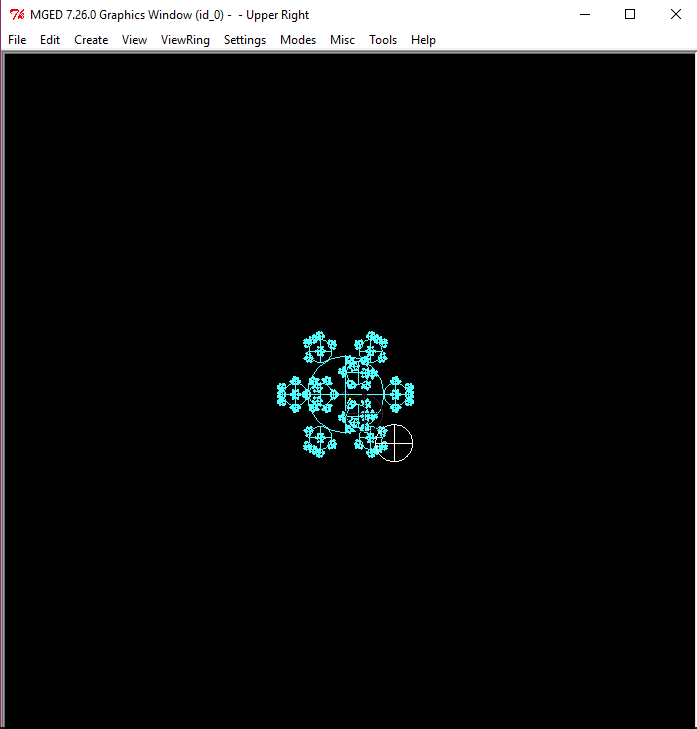Open the Tools menu
Image resolution: width=697 pixels, height=729 pixels.
click(383, 40)
